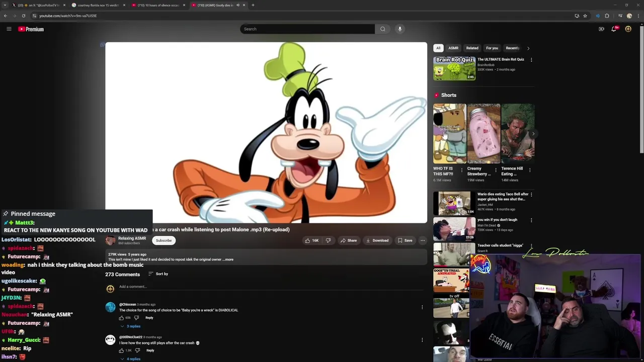Open Creamy Strawberry short thumbnail

tap(484, 134)
